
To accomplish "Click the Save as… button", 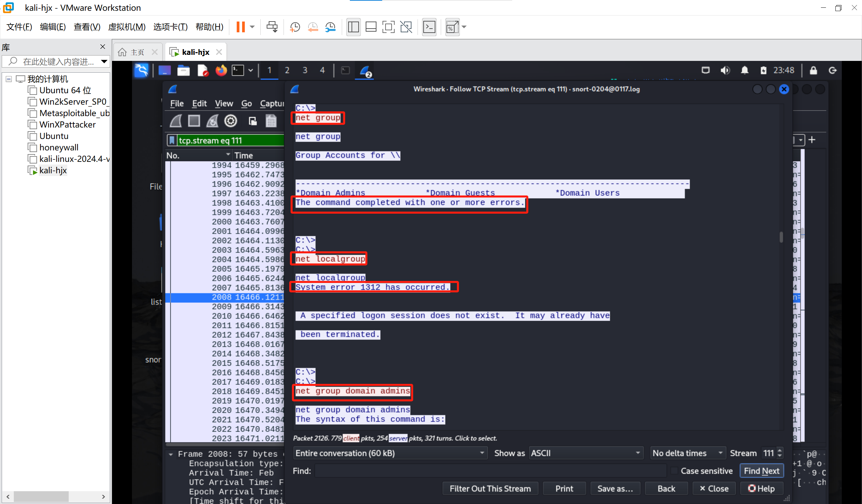I will [x=615, y=489].
